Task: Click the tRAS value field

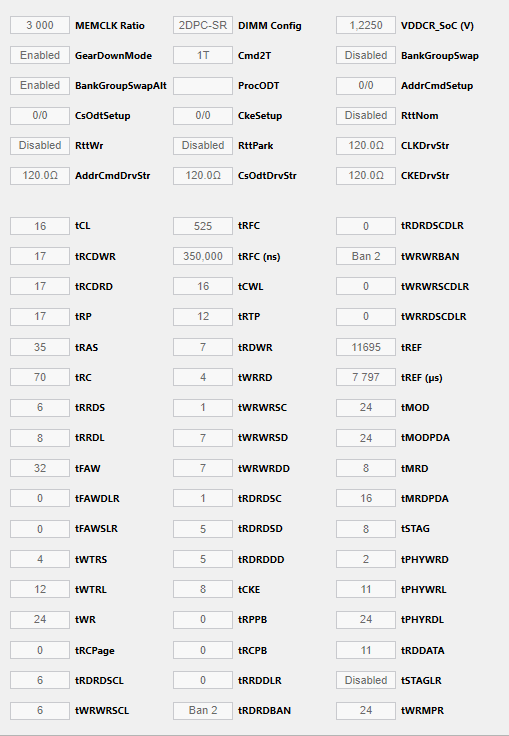Action: (x=40, y=347)
